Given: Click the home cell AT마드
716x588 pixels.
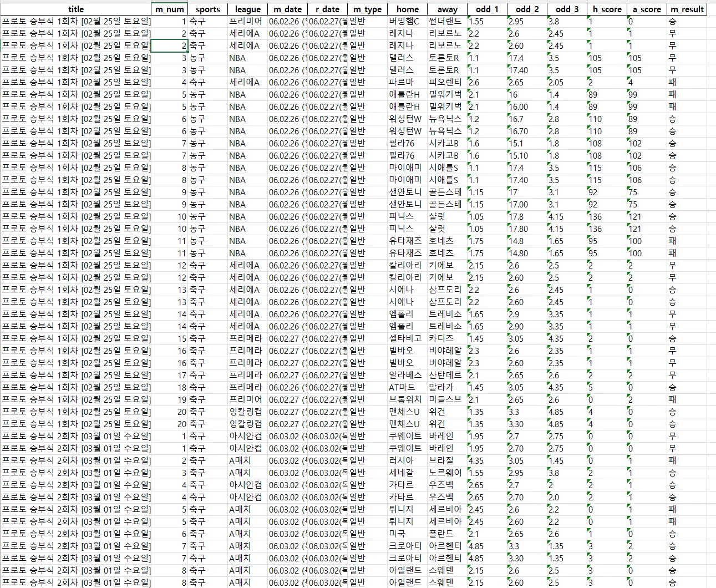Looking at the screenshot, I should point(407,387).
